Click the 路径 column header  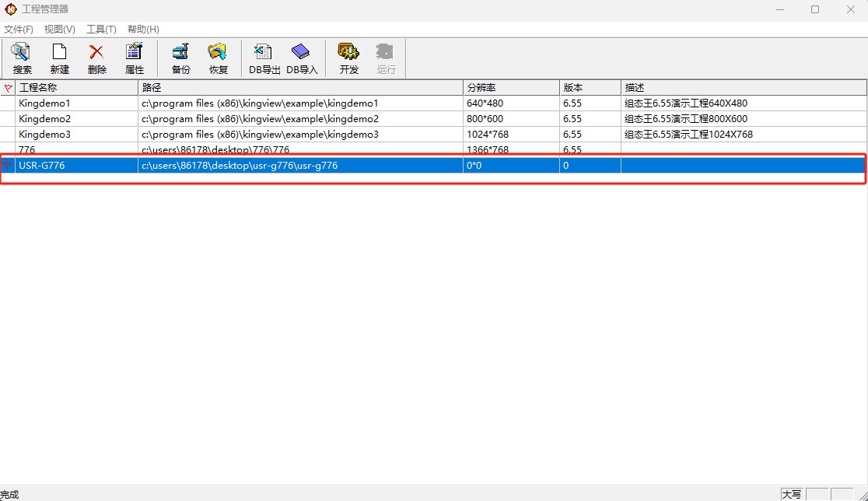tap(300, 88)
